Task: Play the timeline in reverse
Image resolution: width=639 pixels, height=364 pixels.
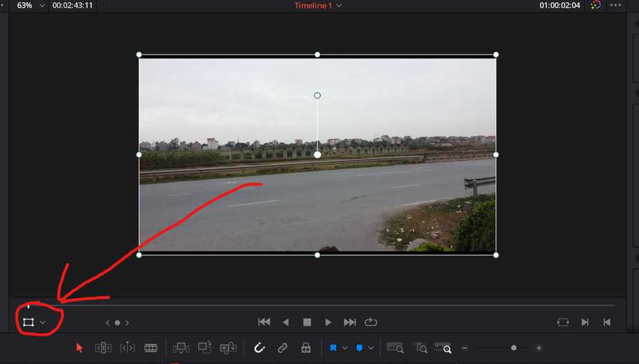Action: 286,322
